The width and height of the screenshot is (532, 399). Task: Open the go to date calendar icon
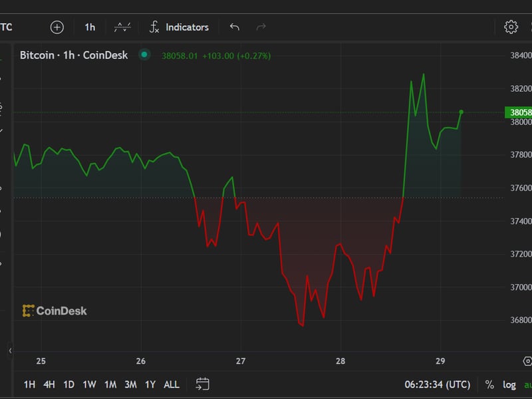pyautogui.click(x=203, y=384)
